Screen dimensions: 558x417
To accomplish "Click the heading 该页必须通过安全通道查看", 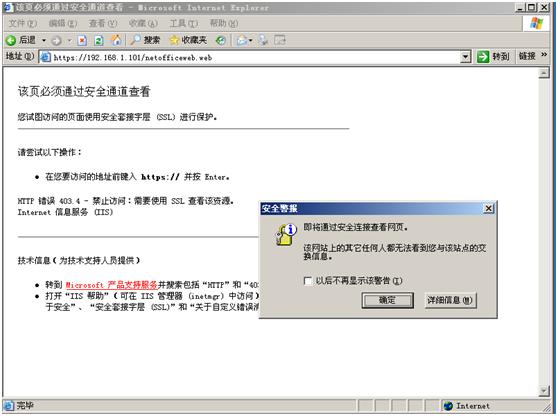I will (84, 91).
